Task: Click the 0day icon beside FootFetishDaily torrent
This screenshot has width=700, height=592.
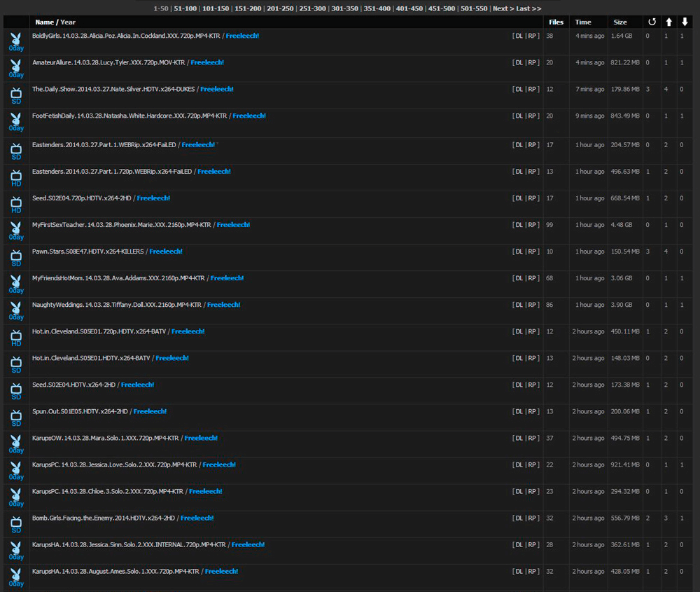Action: [16, 122]
